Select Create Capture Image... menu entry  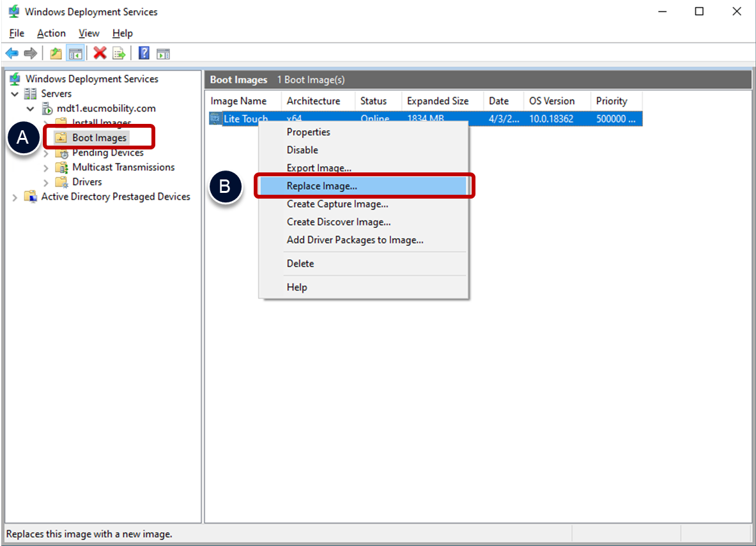coord(337,204)
